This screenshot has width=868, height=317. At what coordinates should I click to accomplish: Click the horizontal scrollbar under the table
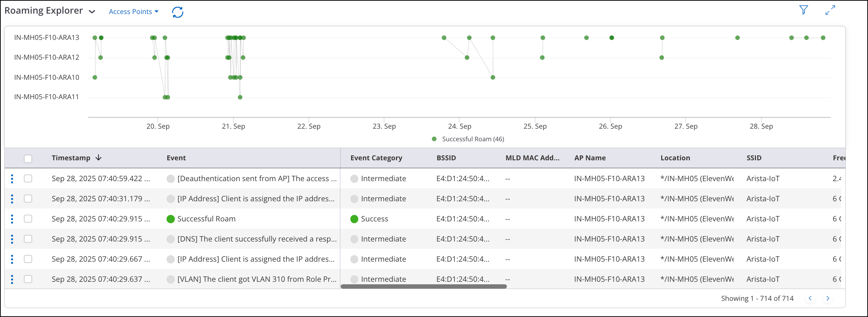point(423,286)
